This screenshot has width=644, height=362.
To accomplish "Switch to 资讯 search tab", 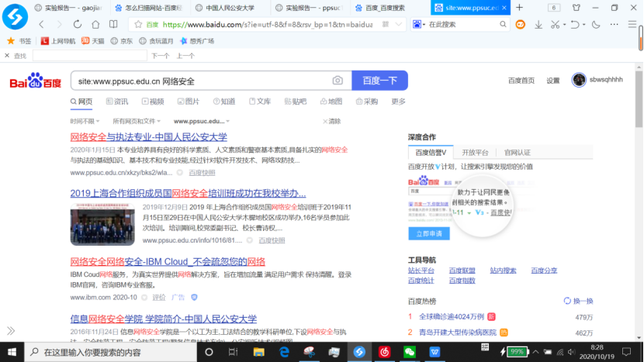I will 117,102.
